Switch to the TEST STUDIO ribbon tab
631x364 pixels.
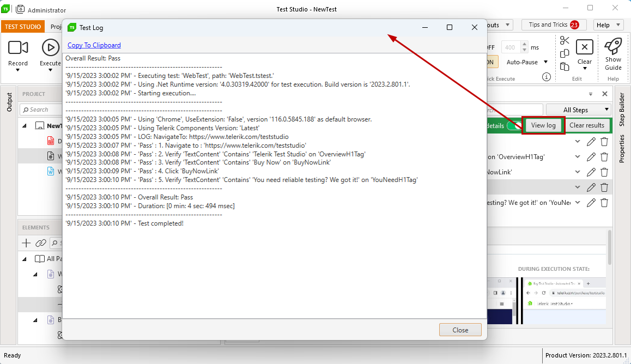[x=23, y=27]
